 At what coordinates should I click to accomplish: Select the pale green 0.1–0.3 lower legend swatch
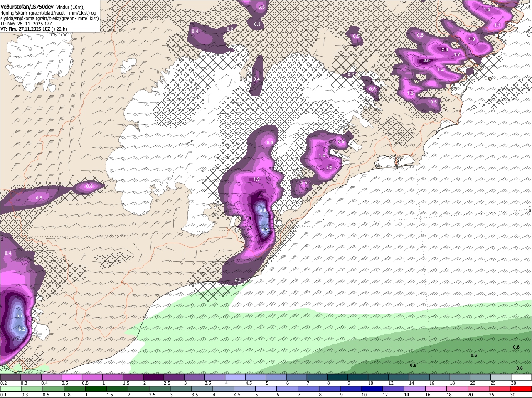[x=10, y=389]
